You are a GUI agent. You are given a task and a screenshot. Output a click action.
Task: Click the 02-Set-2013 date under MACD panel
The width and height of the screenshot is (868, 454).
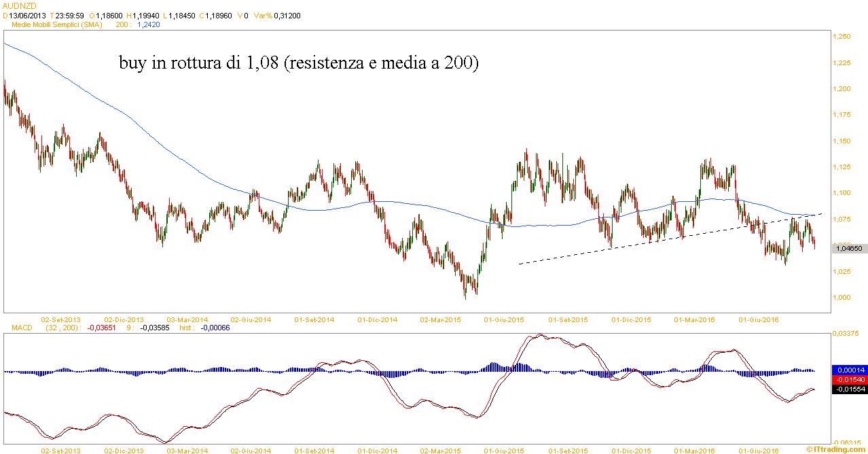[x=61, y=450]
